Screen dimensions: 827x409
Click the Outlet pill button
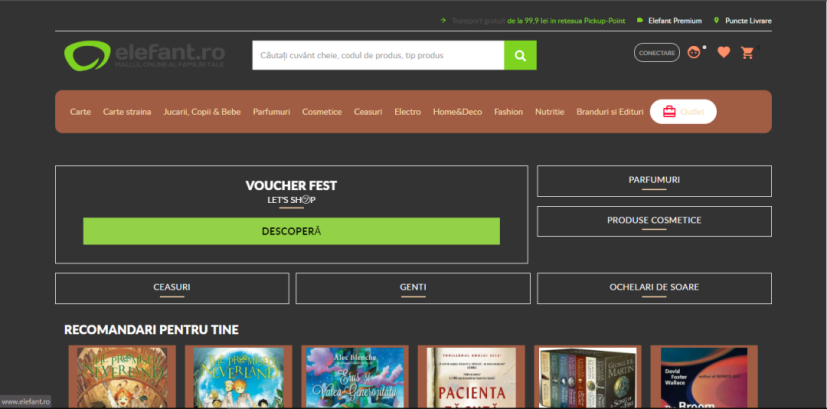[x=683, y=112]
